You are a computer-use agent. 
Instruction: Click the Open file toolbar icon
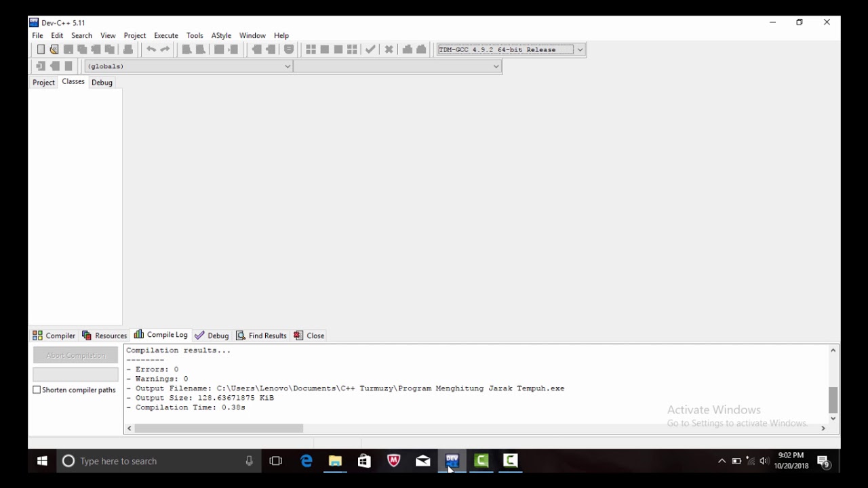click(54, 49)
